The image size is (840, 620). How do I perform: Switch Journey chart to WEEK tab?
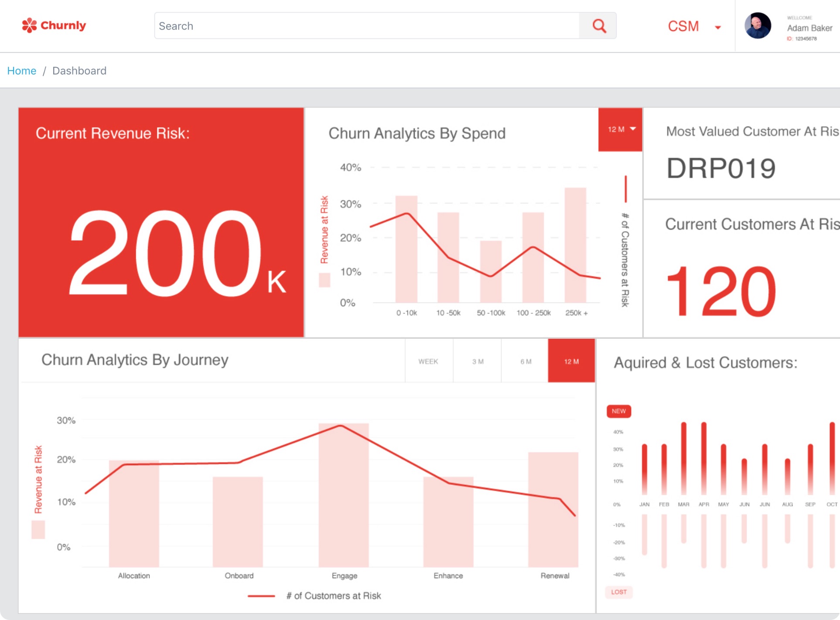point(429,361)
